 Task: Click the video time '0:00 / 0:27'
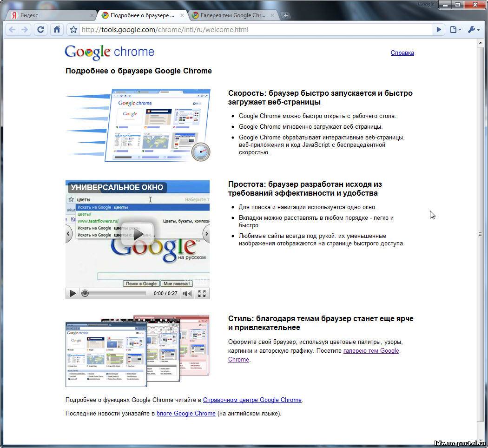165,293
